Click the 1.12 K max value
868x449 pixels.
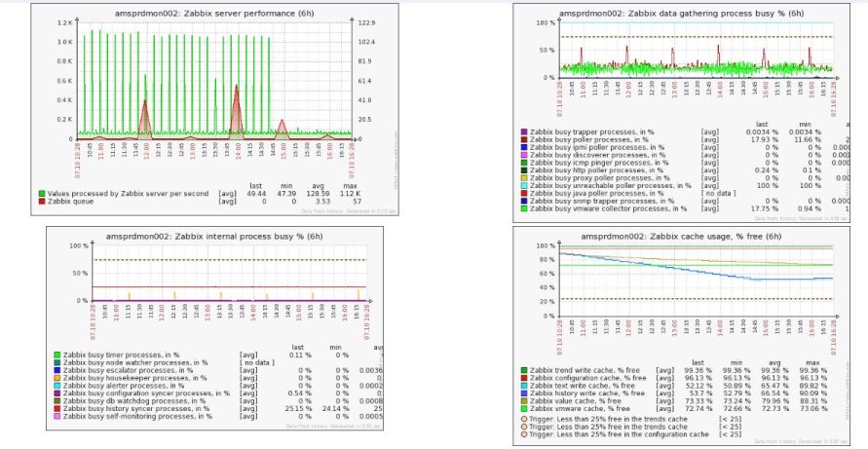pos(347,194)
